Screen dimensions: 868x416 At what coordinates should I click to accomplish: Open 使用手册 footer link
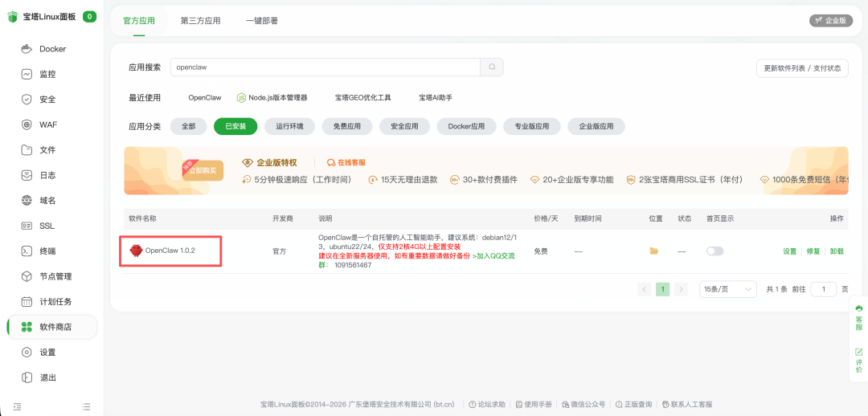534,405
